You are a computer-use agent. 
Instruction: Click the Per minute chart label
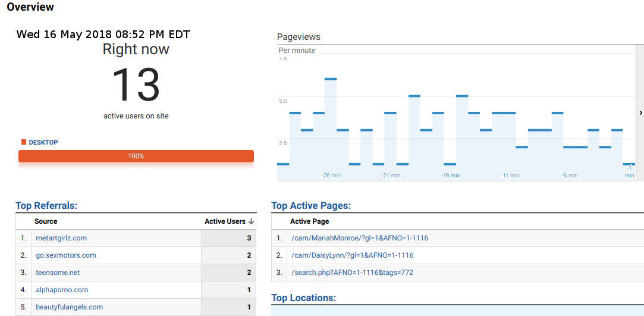(x=297, y=51)
